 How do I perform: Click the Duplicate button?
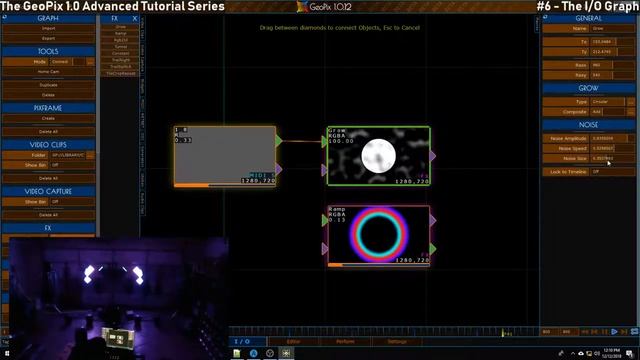48,85
